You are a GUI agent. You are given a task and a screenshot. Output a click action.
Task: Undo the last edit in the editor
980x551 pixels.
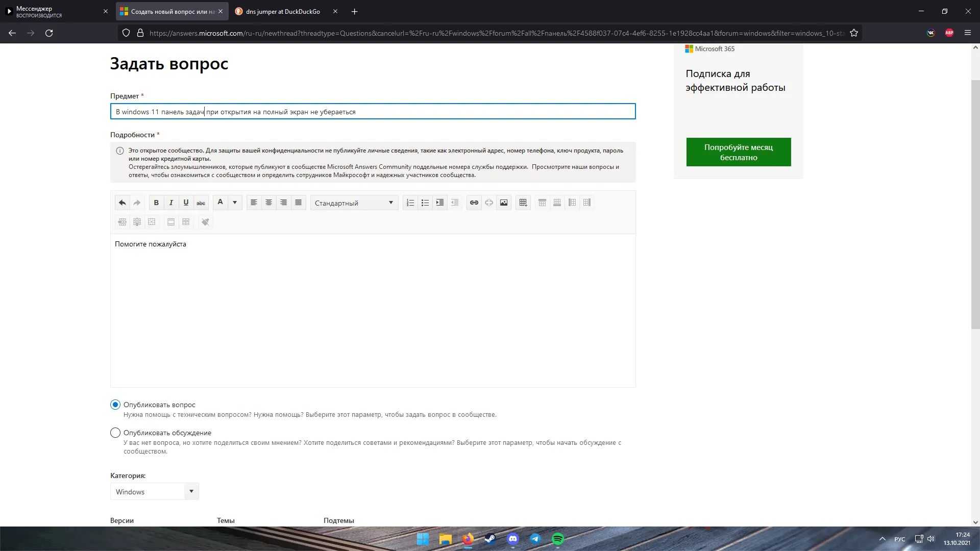coord(122,203)
